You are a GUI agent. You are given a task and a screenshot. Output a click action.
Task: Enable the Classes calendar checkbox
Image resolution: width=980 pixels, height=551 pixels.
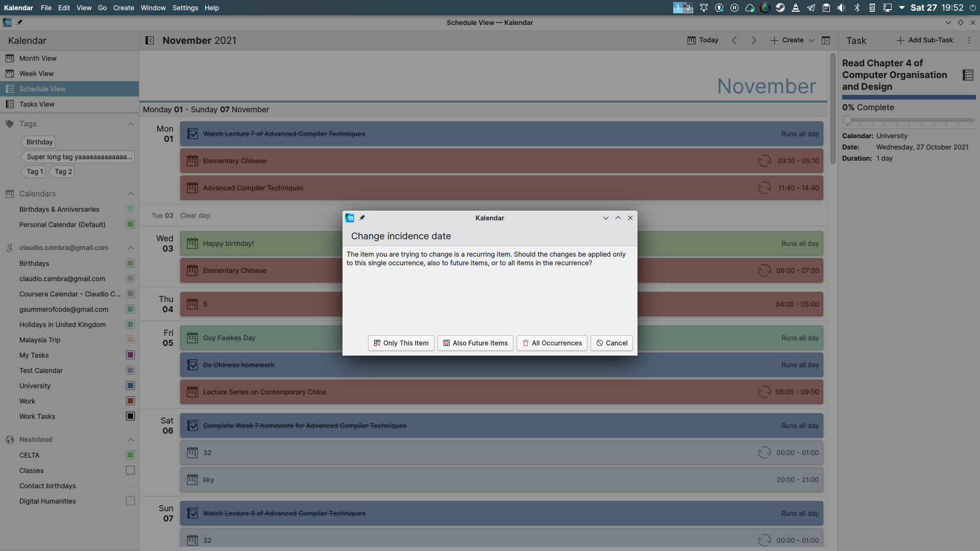coord(130,470)
